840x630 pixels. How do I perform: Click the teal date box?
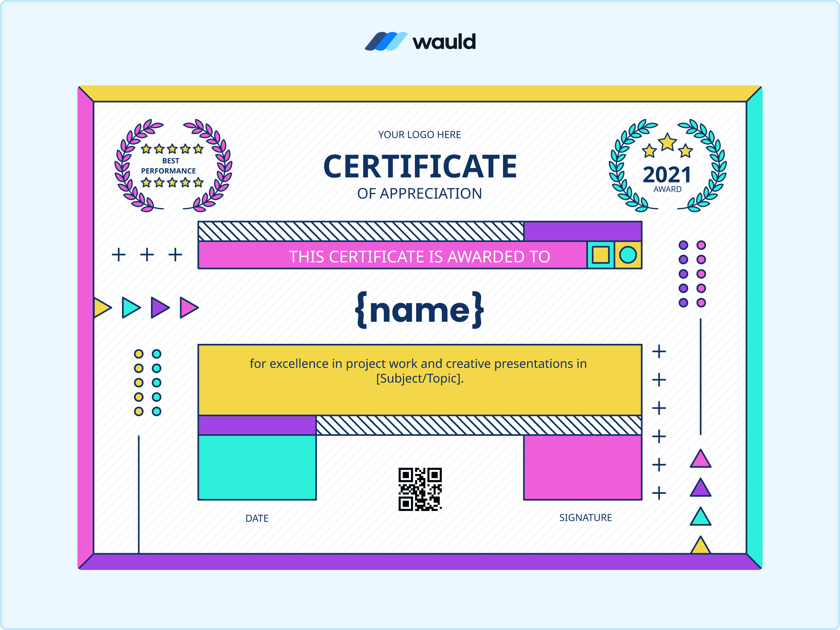click(x=257, y=467)
